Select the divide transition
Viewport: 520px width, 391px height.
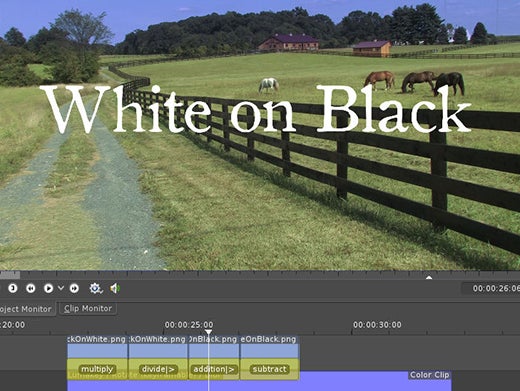(158, 369)
